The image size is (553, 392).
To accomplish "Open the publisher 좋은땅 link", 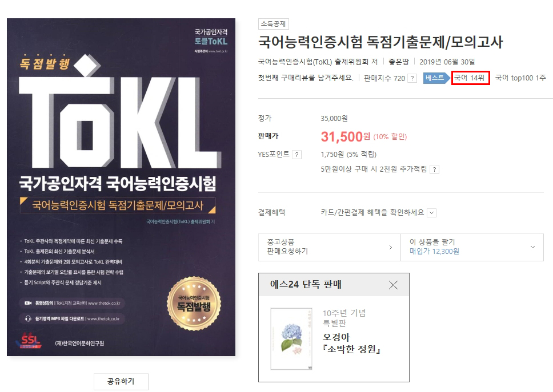I will pos(399,62).
